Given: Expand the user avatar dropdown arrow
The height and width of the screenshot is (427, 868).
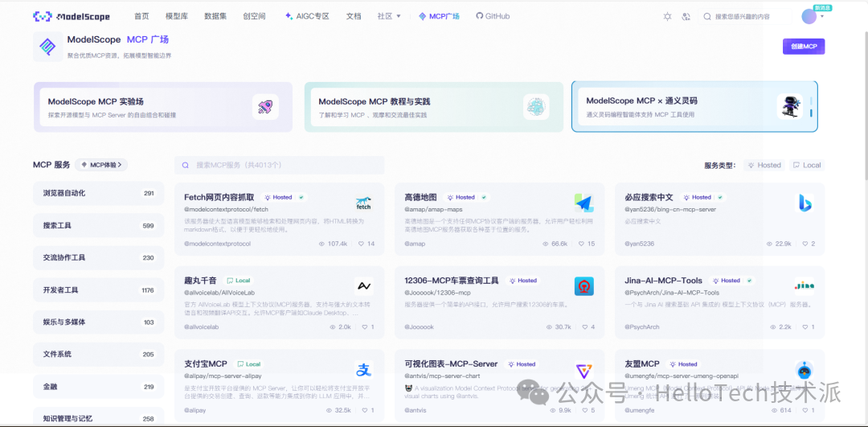Looking at the screenshot, I should (822, 17).
